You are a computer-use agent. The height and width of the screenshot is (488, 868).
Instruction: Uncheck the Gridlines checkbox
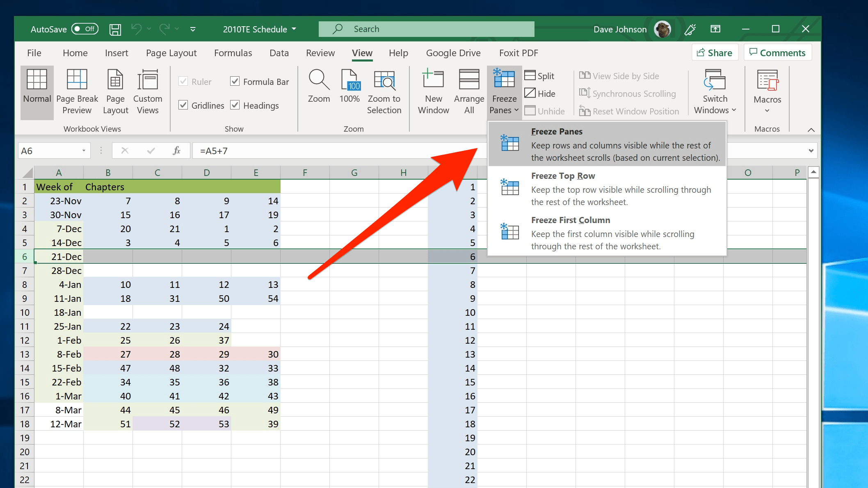183,105
